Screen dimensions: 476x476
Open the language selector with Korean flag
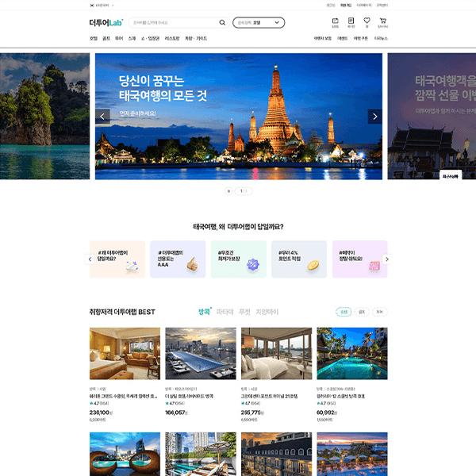102,6
